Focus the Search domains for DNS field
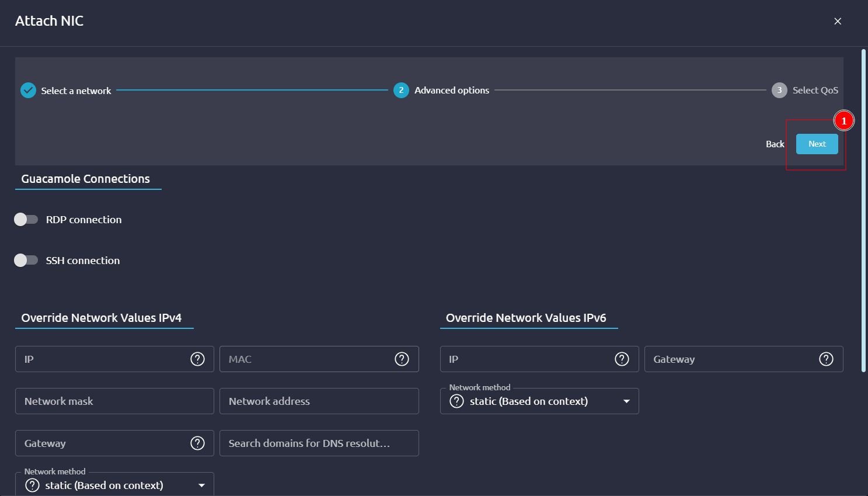 [319, 443]
